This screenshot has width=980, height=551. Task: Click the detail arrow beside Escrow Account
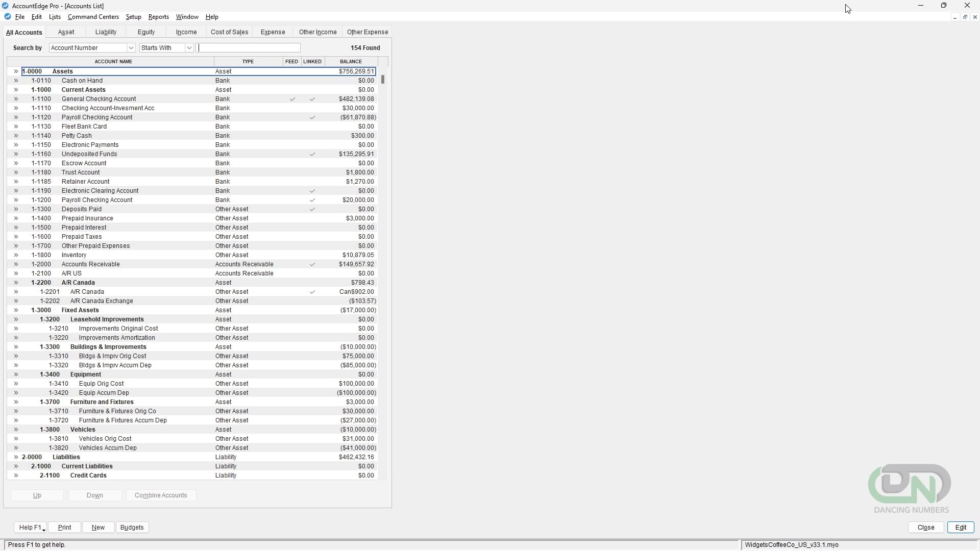click(16, 163)
